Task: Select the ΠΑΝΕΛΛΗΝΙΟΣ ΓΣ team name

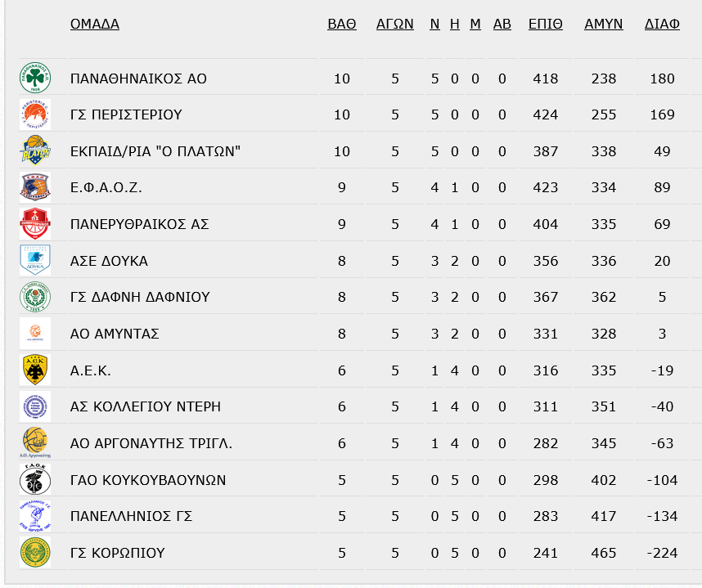Action: click(131, 516)
